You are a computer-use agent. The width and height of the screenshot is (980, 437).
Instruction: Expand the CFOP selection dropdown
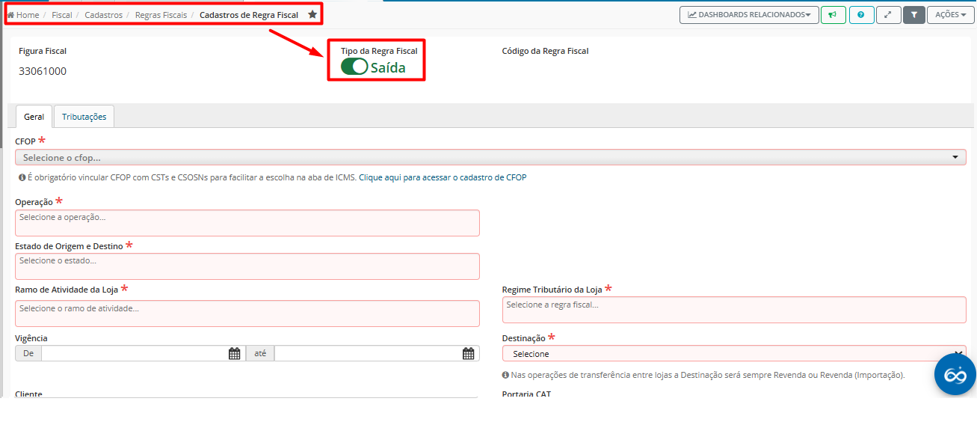[x=490, y=158]
